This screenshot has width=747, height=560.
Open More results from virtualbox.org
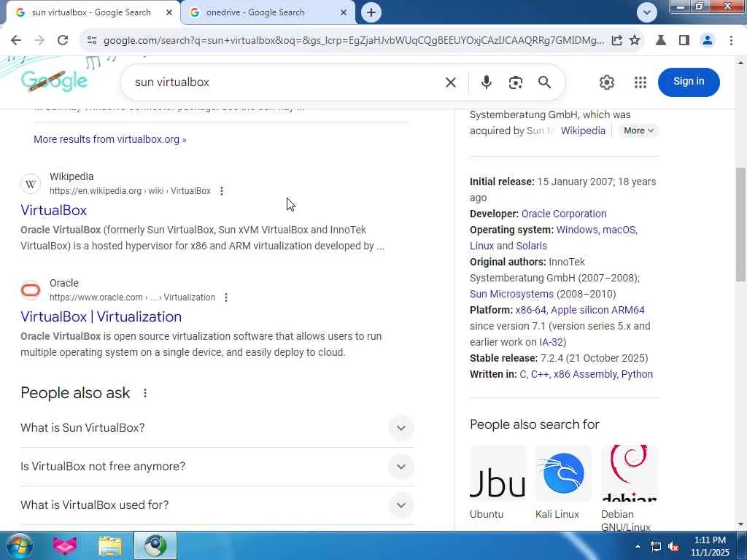click(x=110, y=139)
